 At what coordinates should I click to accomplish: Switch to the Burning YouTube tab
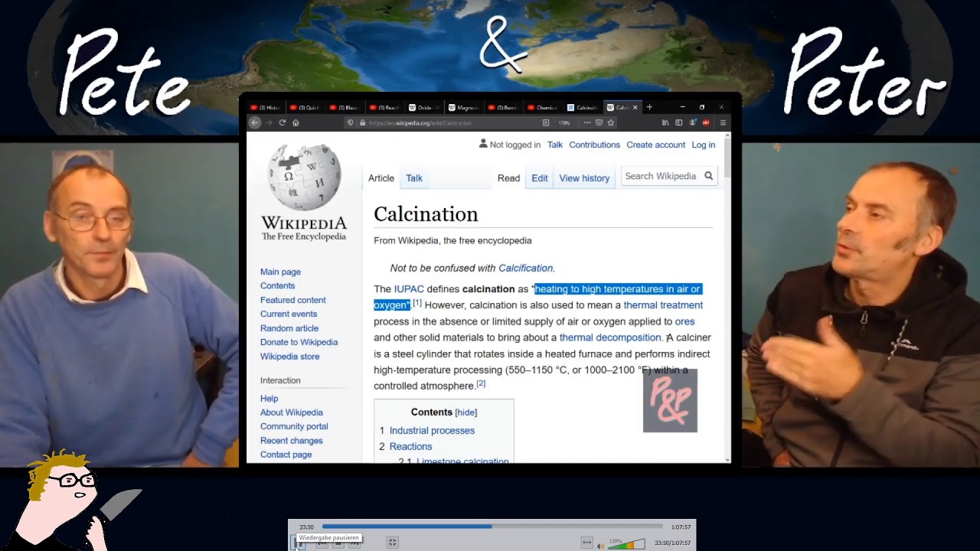coord(502,107)
